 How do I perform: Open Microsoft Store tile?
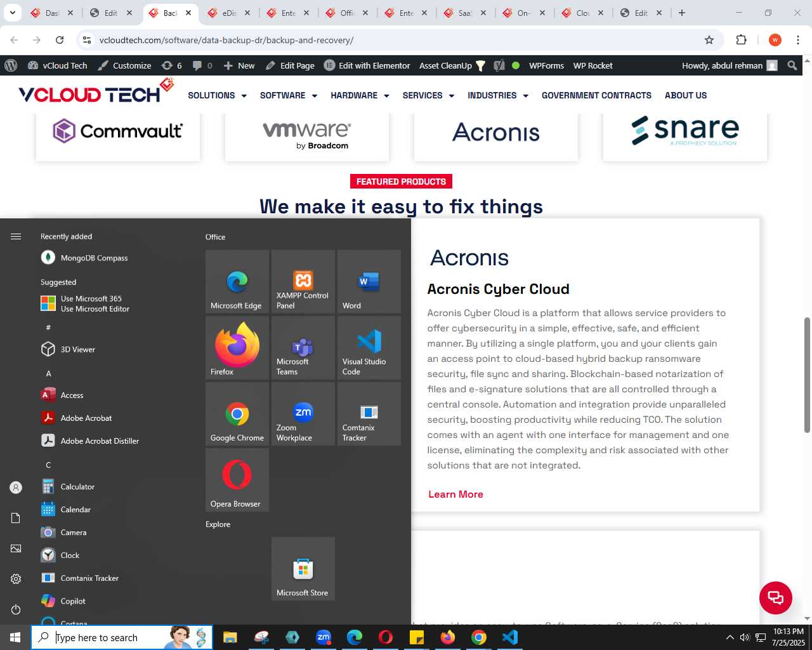pos(303,569)
